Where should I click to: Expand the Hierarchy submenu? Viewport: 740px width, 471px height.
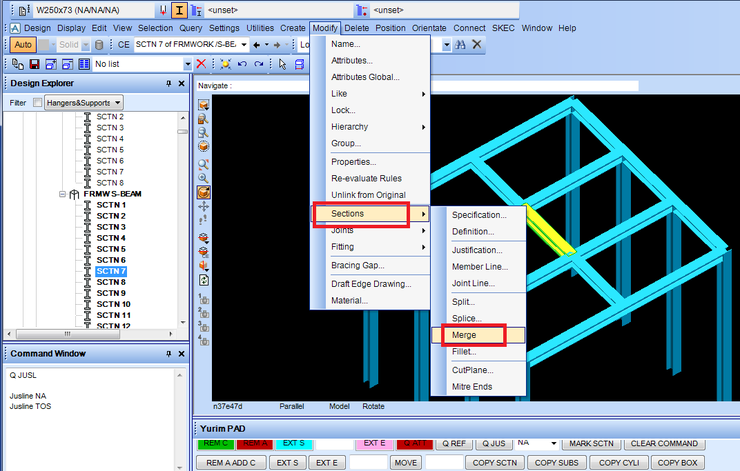tap(370, 127)
